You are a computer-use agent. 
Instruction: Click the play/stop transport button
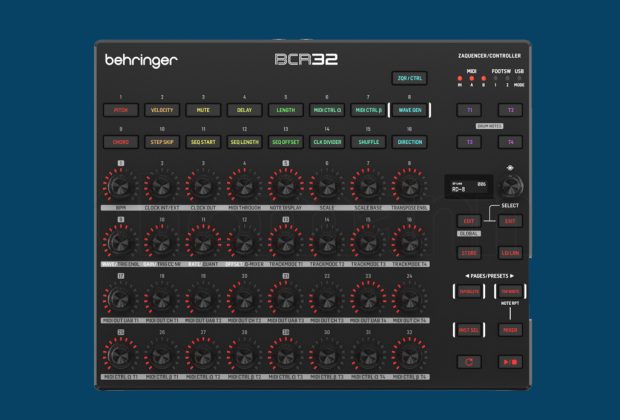pos(510,362)
